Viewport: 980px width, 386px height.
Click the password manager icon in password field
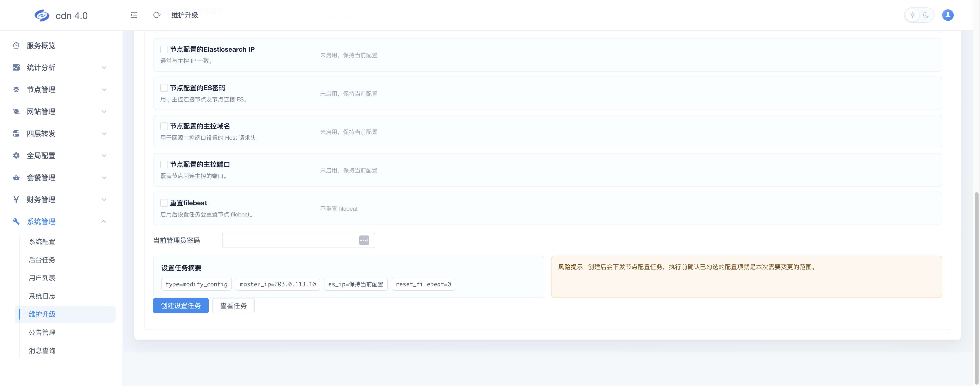(x=364, y=240)
